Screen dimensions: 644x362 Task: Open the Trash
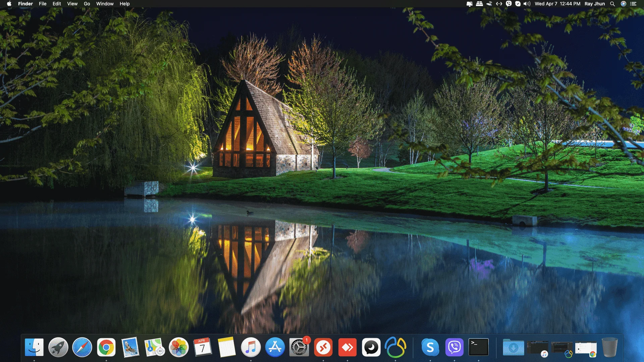[610, 347]
